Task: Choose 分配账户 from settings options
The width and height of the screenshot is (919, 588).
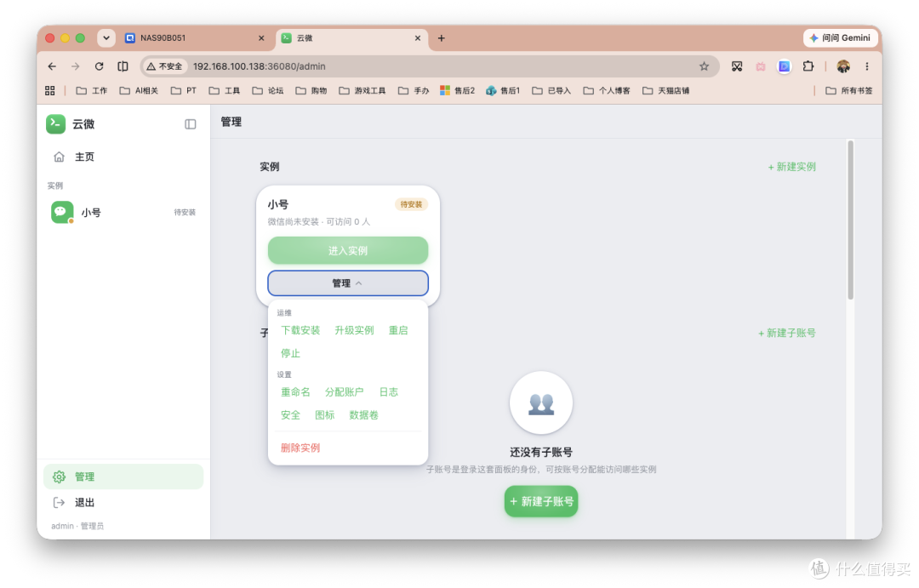Action: pos(344,391)
